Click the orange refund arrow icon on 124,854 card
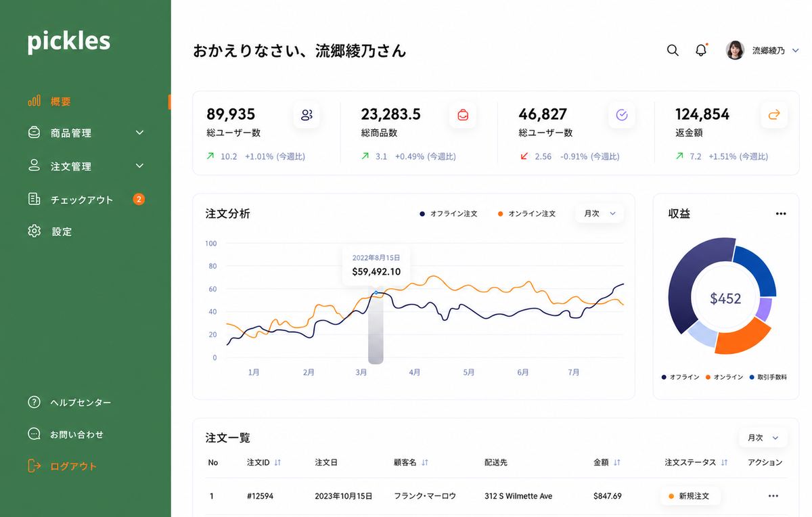The image size is (812, 517). point(774,115)
